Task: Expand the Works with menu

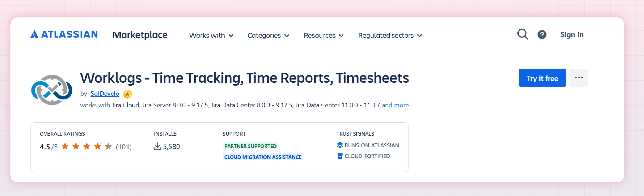Action: 211,36
